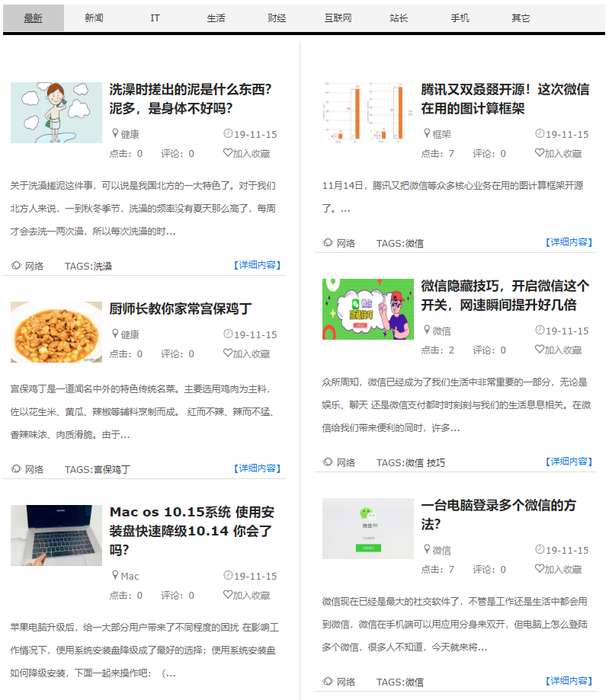
Task: Click location pin icon beside 框架 category
Action: click(x=427, y=133)
